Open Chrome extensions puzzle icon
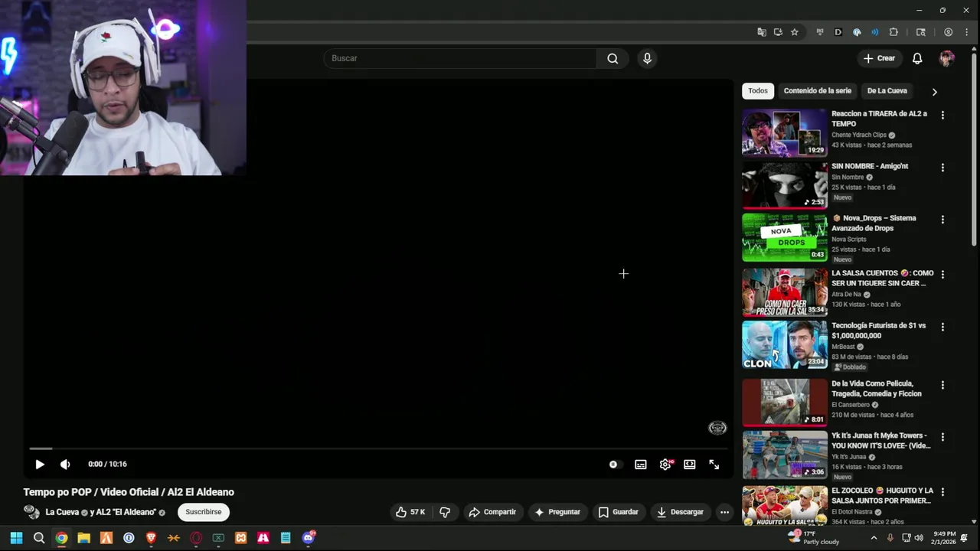Image resolution: width=980 pixels, height=551 pixels. click(893, 32)
